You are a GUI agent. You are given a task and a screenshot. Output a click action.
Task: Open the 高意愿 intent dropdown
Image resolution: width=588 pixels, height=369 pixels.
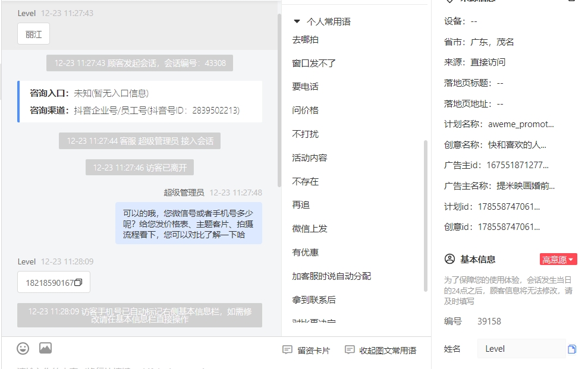coord(558,259)
